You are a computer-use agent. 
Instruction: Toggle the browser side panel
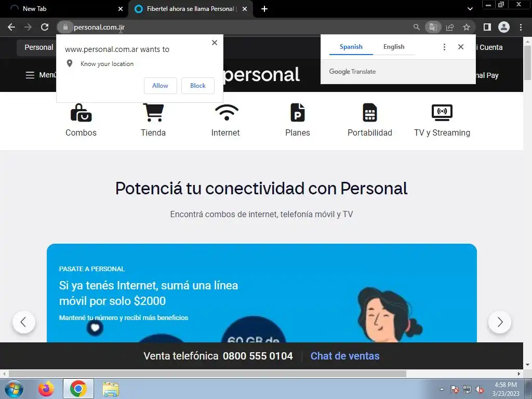click(487, 27)
